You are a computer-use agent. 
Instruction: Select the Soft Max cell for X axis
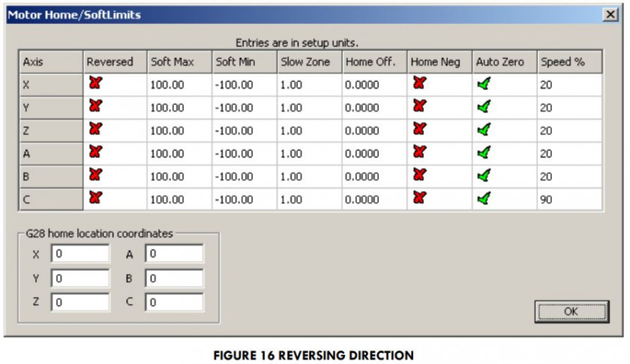pos(178,85)
